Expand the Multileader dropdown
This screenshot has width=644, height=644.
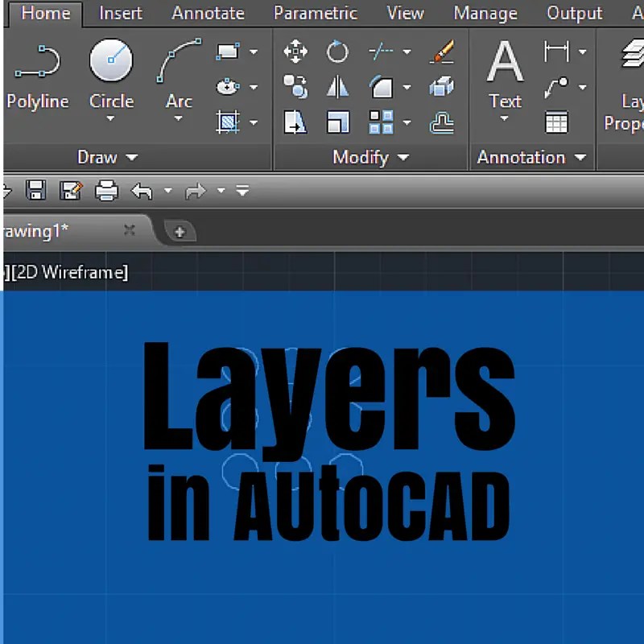tap(582, 87)
